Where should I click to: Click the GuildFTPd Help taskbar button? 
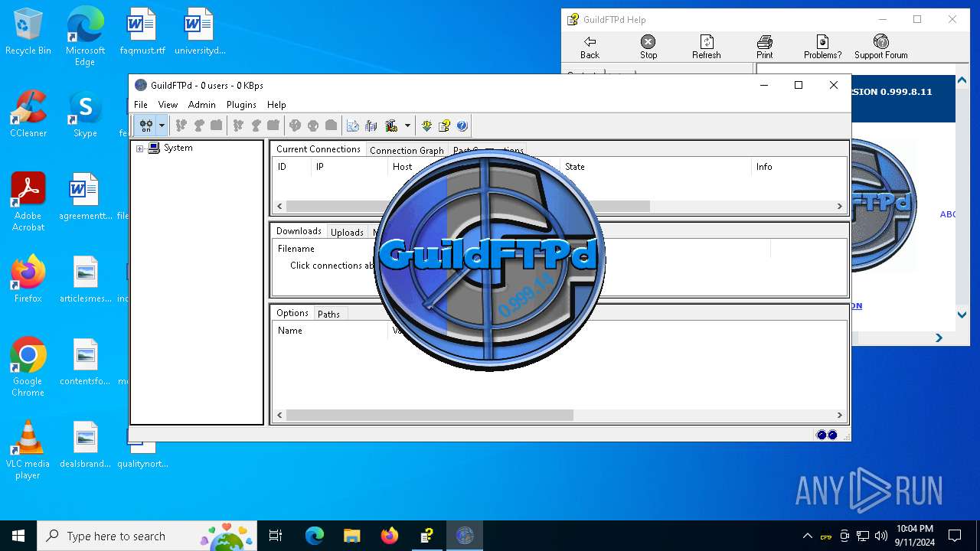[427, 536]
